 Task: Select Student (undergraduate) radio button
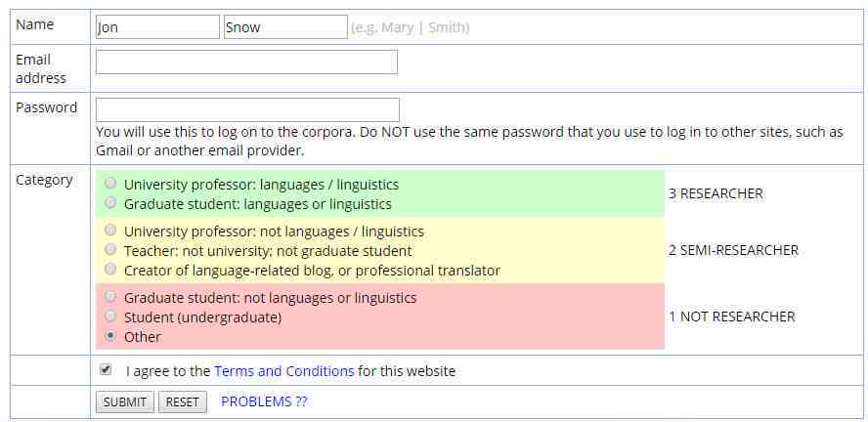[110, 316]
